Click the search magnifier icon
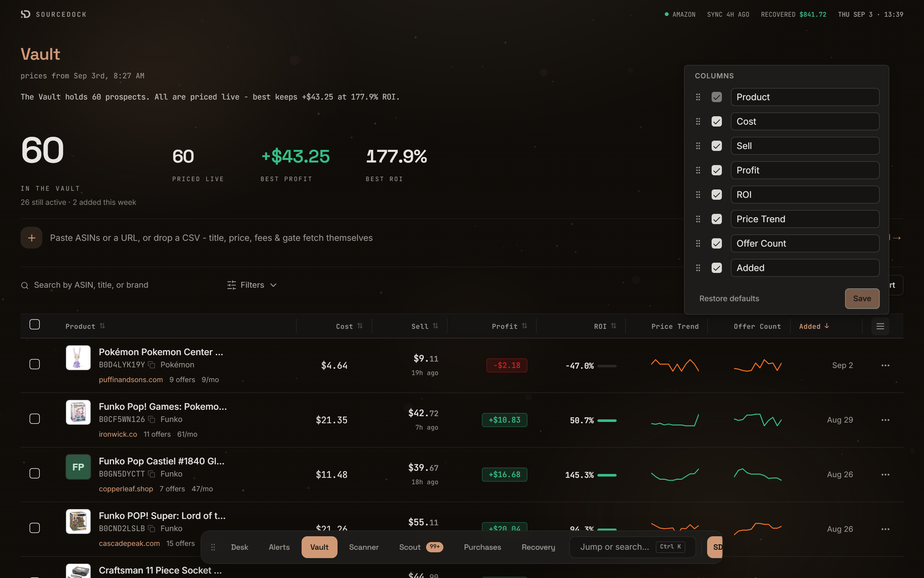The image size is (924, 578). click(25, 285)
